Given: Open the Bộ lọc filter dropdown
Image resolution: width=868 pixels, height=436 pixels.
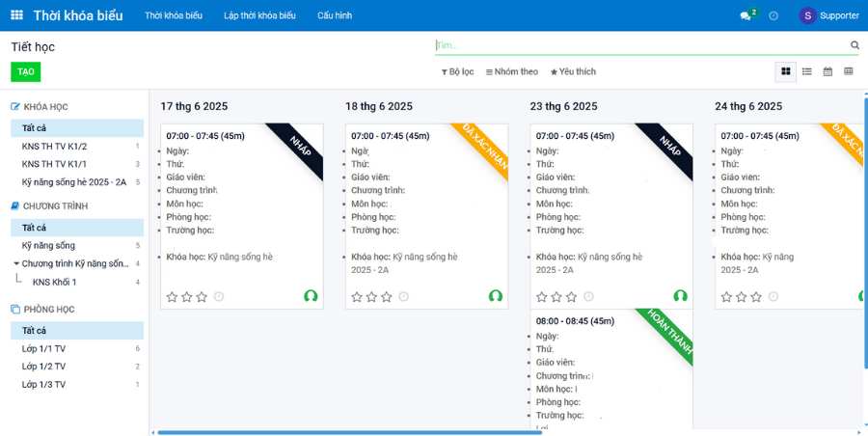Looking at the screenshot, I should (458, 71).
